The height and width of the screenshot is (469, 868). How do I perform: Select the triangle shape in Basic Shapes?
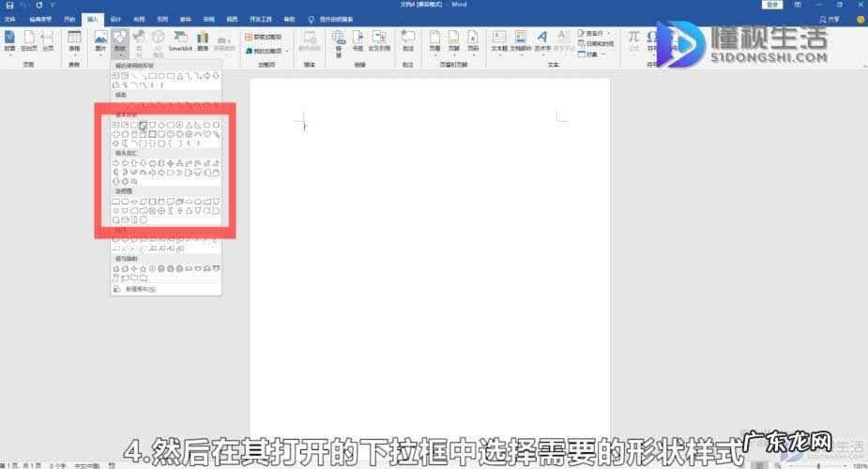click(x=189, y=125)
